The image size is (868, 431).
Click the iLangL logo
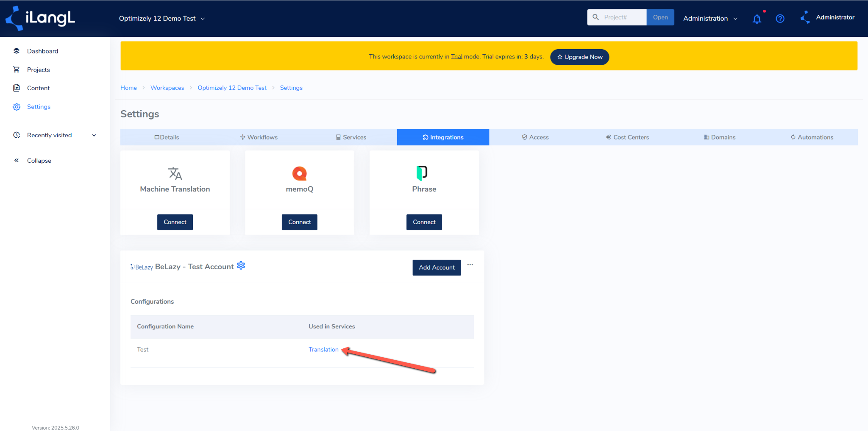pyautogui.click(x=40, y=18)
